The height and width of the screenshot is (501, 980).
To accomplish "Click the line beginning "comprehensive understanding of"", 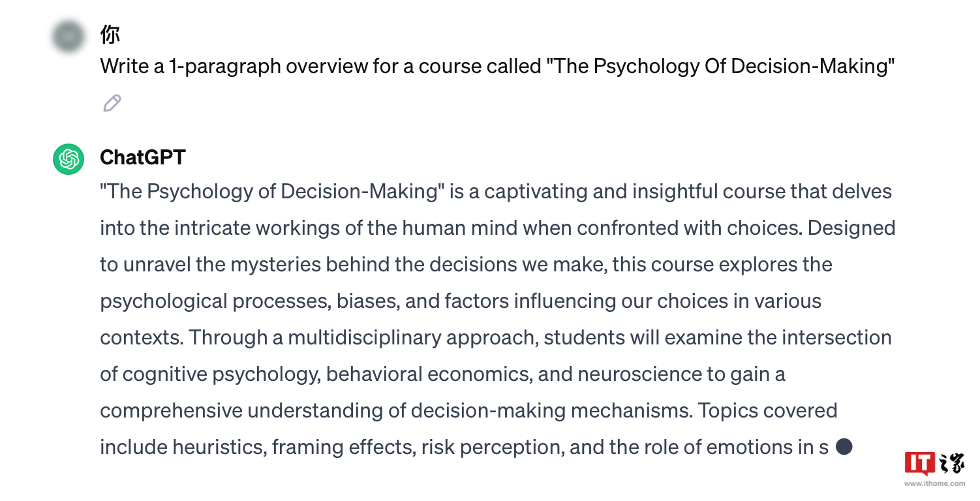I will [468, 411].
